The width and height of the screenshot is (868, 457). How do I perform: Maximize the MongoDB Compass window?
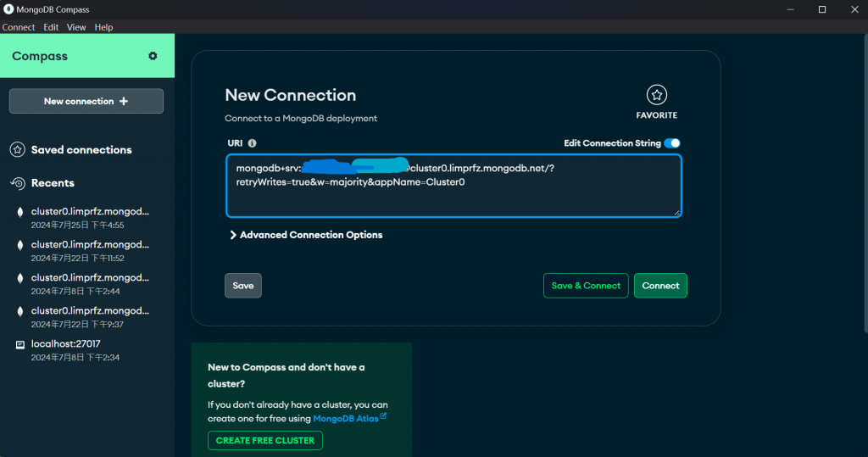pyautogui.click(x=822, y=9)
